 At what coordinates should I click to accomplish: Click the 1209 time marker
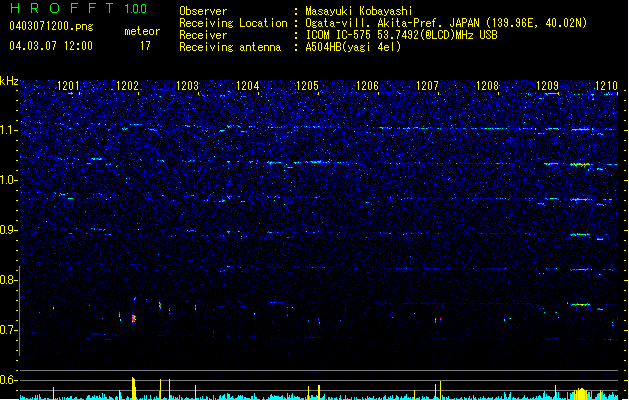point(548,85)
